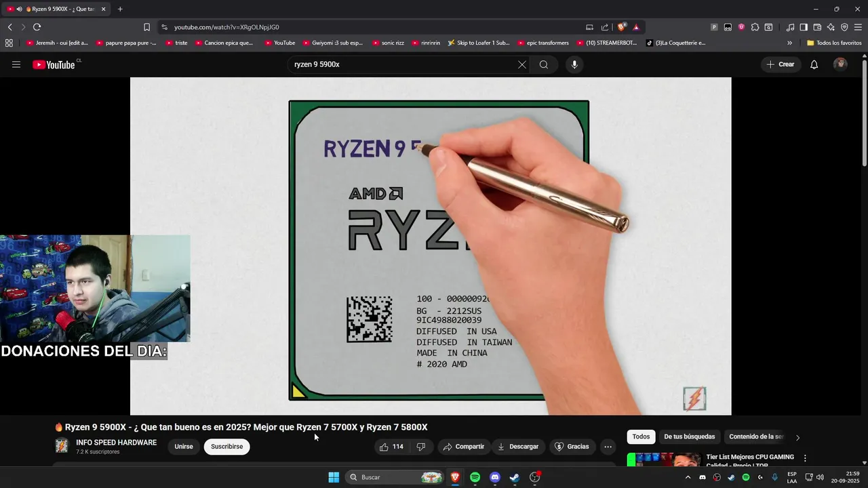Image resolution: width=868 pixels, height=488 pixels.
Task: Open more actions ellipsis under video
Action: tap(608, 447)
